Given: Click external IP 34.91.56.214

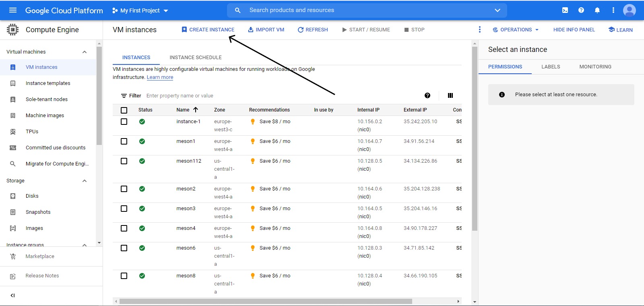Looking at the screenshot, I should (419, 141).
